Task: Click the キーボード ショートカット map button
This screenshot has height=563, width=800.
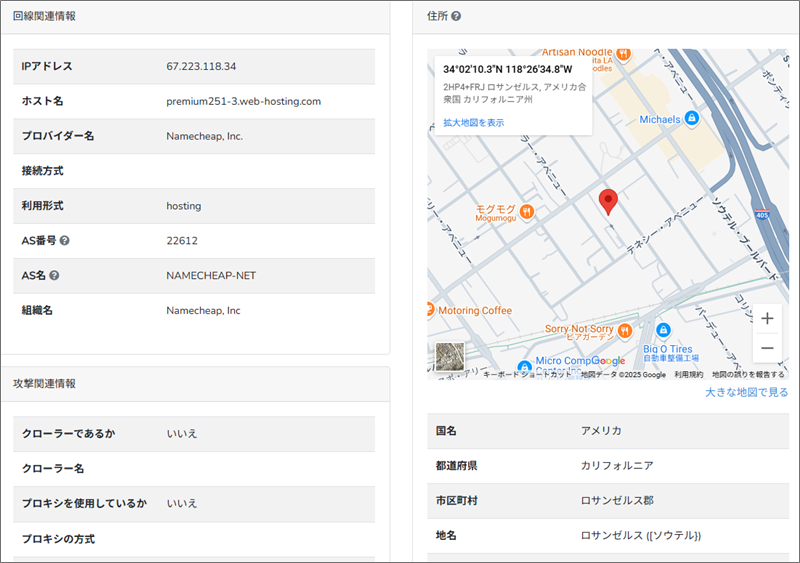Action: coord(527,375)
